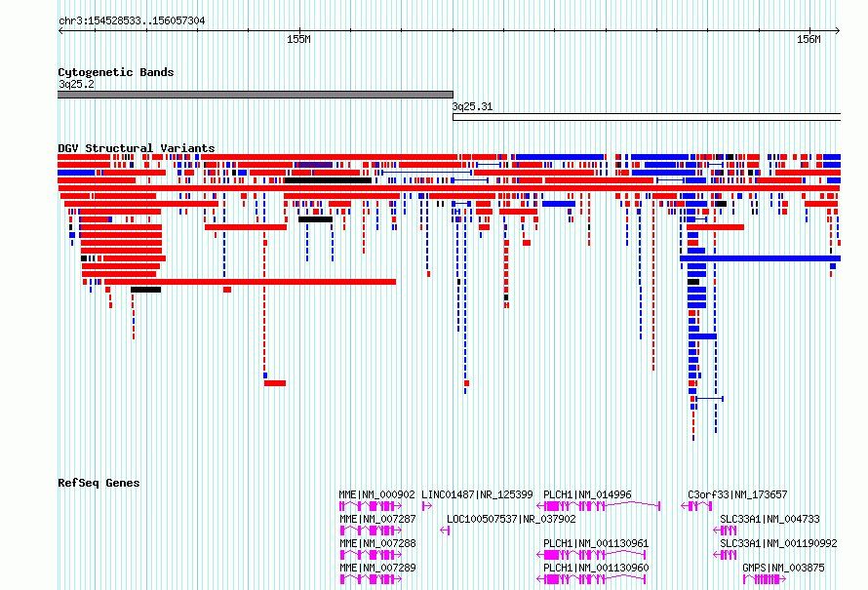Click the MME NM_000902 magenta gene glyph
The width and height of the screenshot is (868, 590).
[371, 506]
